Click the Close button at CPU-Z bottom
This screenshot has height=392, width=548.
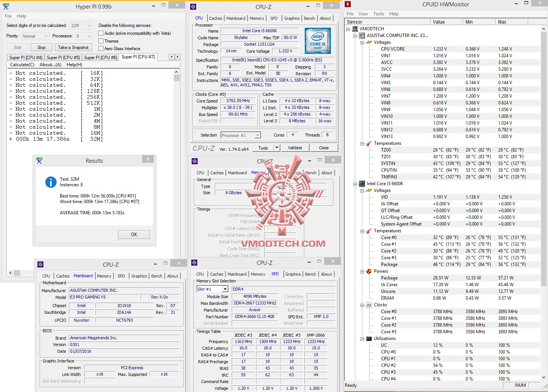point(324,148)
